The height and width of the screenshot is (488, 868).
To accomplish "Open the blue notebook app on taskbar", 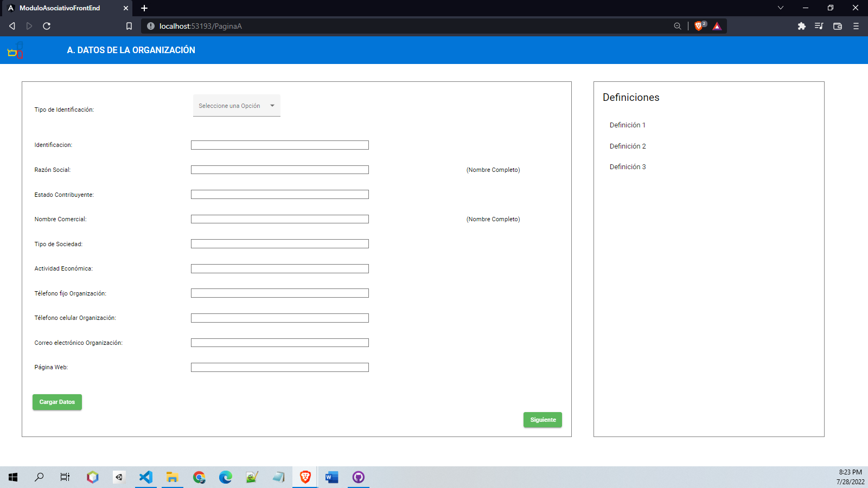I will point(279,477).
